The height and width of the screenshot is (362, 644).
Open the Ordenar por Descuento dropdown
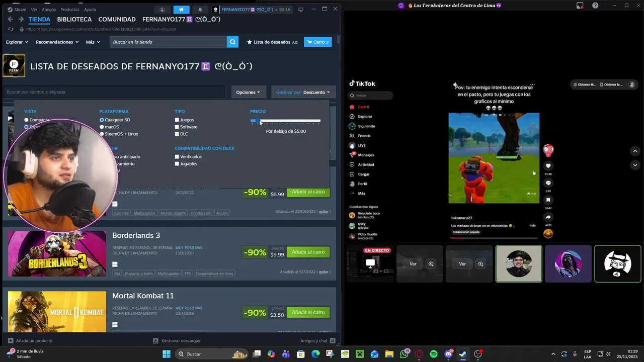pyautogui.click(x=303, y=92)
